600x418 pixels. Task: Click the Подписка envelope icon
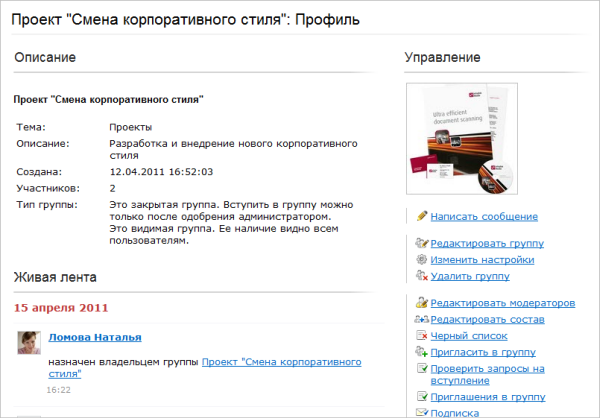coord(421,412)
